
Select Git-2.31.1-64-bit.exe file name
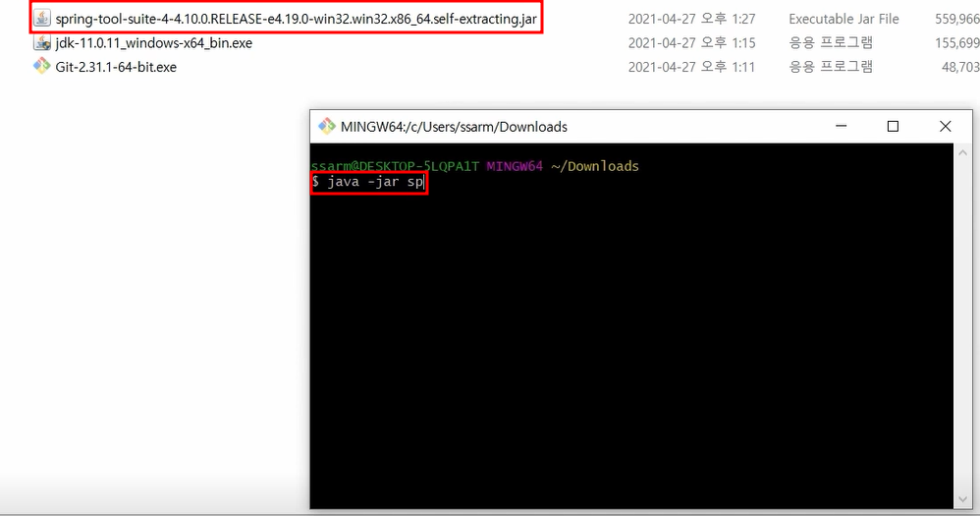point(116,67)
